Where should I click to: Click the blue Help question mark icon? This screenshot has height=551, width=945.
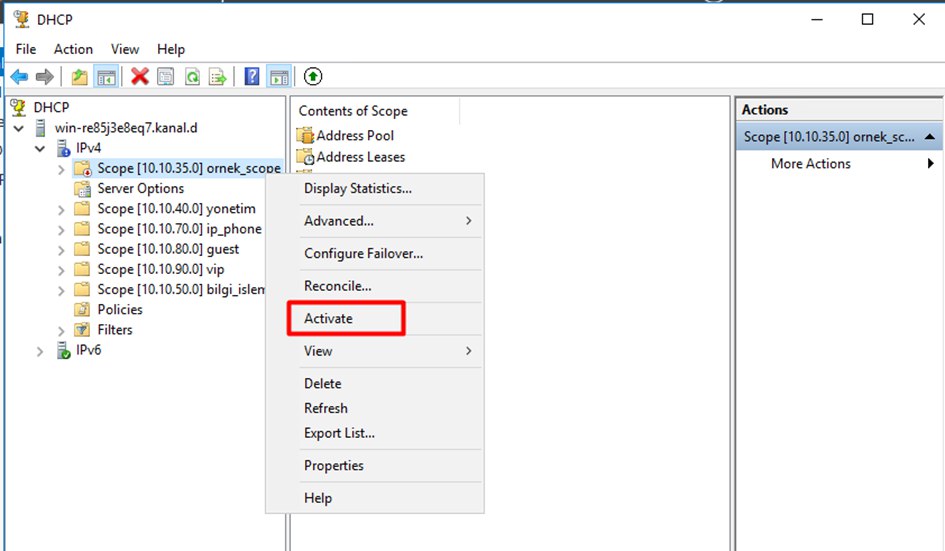click(252, 77)
